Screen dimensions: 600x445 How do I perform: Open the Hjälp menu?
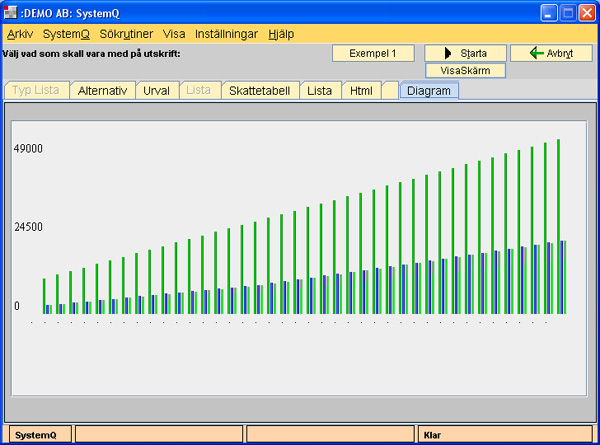(281, 33)
